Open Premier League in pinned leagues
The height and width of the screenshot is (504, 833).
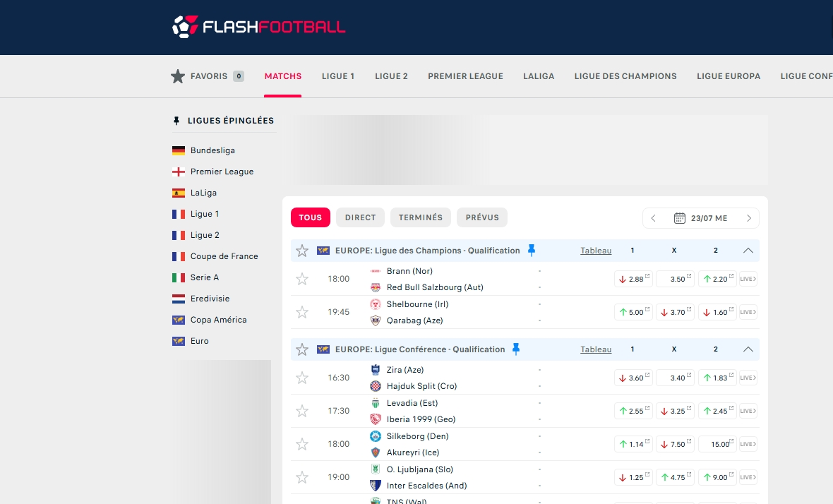click(x=222, y=172)
